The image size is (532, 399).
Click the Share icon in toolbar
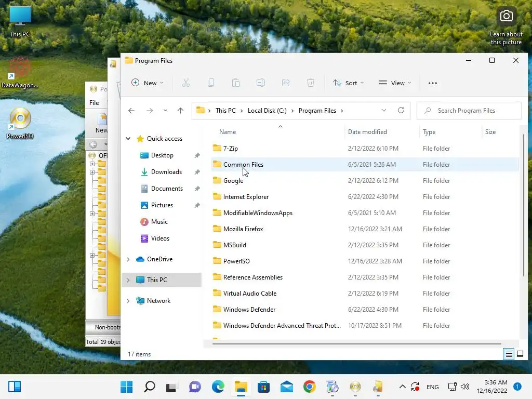click(286, 83)
